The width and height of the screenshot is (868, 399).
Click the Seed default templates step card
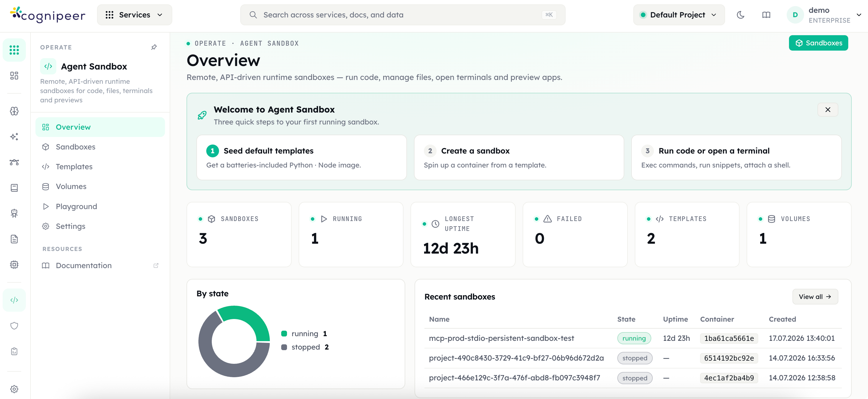301,158
